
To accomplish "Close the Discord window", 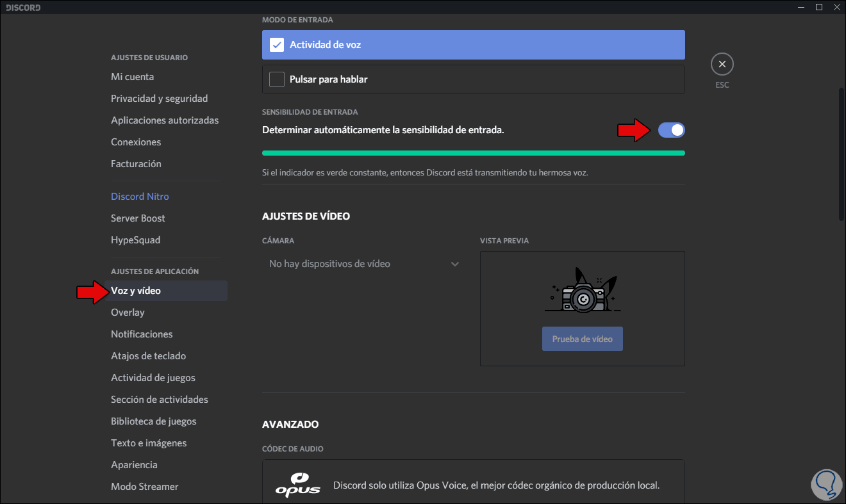I will click(x=836, y=7).
